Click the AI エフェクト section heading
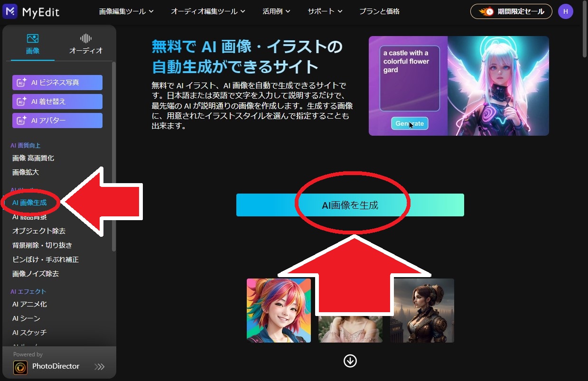 point(28,291)
